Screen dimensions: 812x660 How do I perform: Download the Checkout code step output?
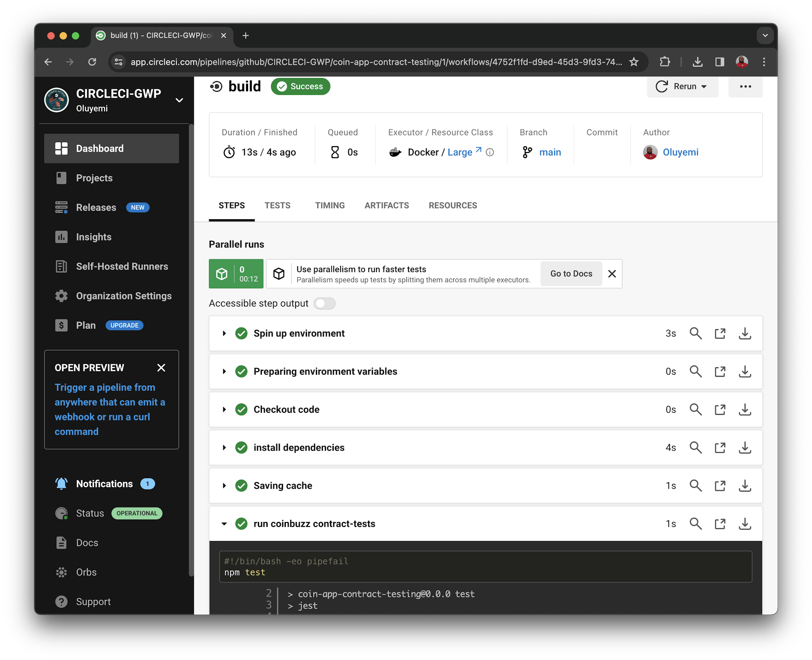pyautogui.click(x=745, y=410)
